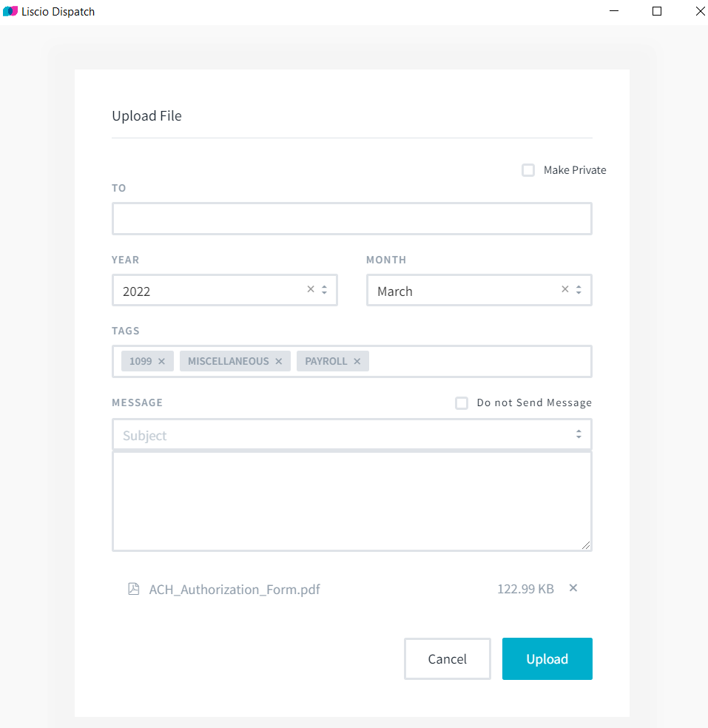Open the Year dropdown arrows

click(x=325, y=290)
